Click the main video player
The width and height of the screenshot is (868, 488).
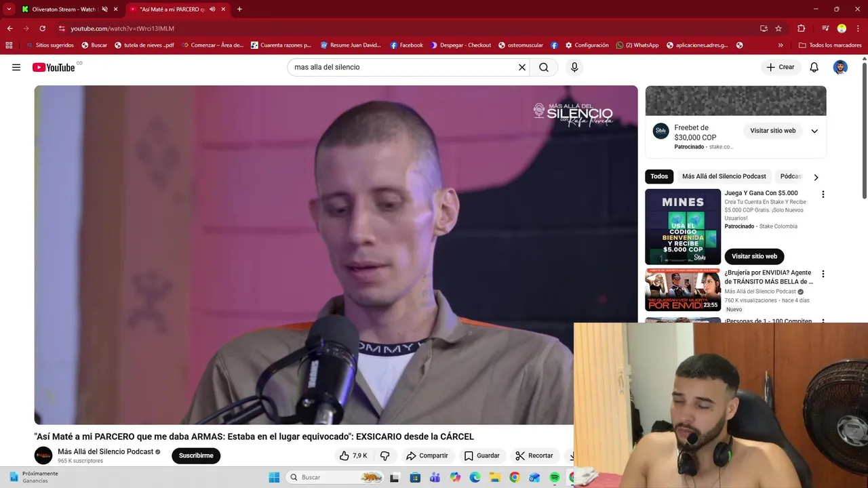pyautogui.click(x=336, y=255)
